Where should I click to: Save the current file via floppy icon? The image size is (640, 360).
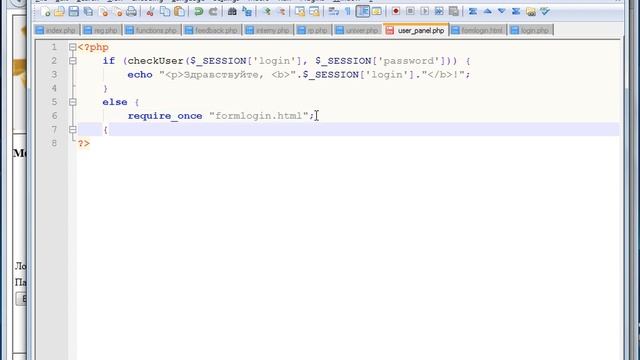click(73, 11)
